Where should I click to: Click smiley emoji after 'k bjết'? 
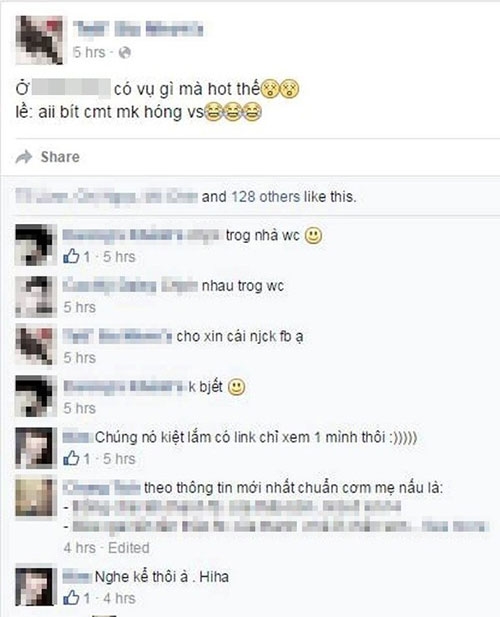(236, 387)
